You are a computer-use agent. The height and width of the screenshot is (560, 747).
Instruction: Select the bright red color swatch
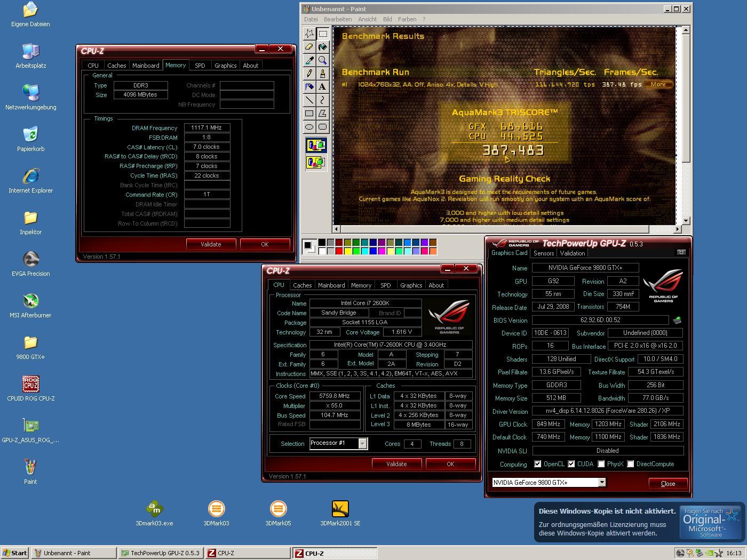[x=339, y=251]
